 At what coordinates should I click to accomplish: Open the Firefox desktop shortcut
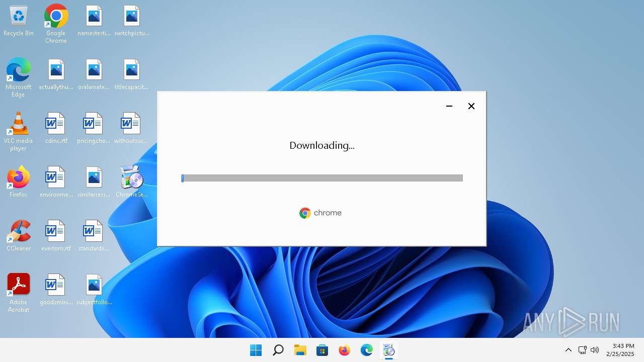[x=19, y=182]
